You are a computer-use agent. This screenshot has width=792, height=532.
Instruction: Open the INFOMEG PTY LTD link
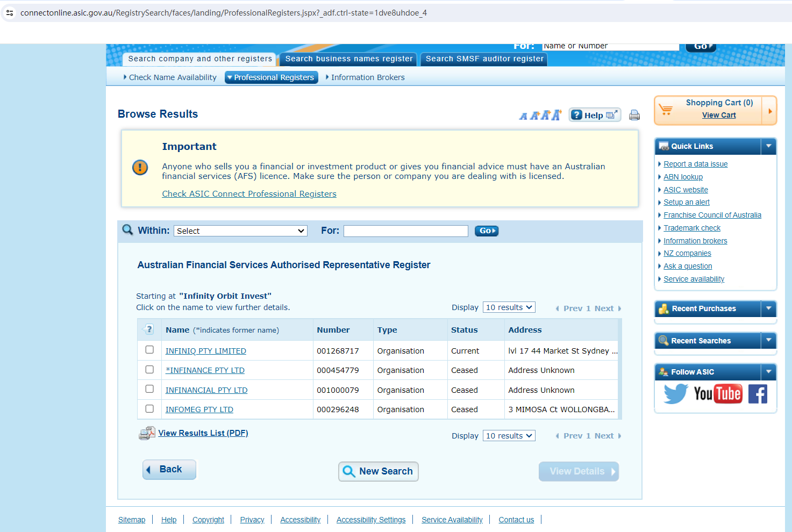199,409
